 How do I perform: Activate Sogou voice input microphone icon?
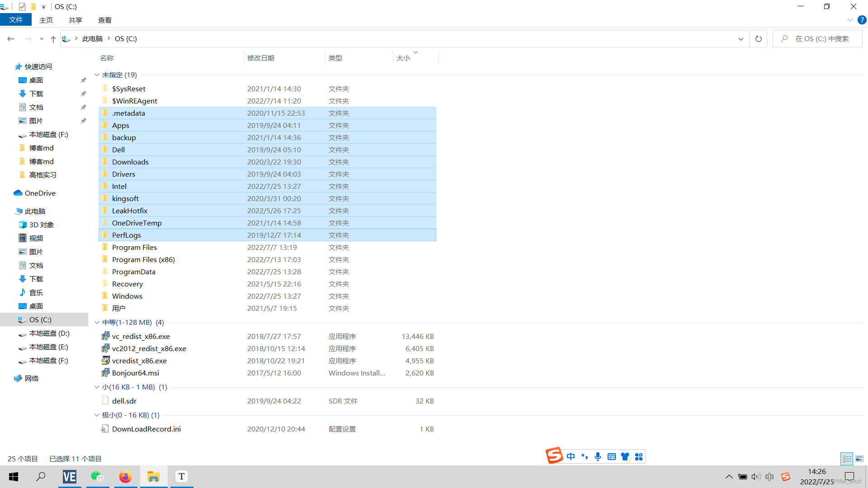pyautogui.click(x=598, y=456)
